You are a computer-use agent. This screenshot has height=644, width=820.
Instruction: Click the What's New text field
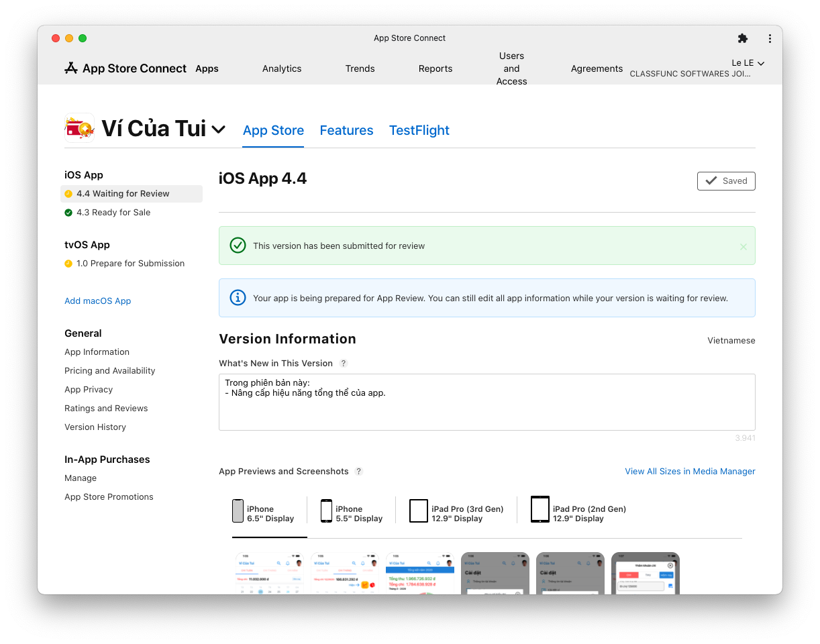coord(486,402)
